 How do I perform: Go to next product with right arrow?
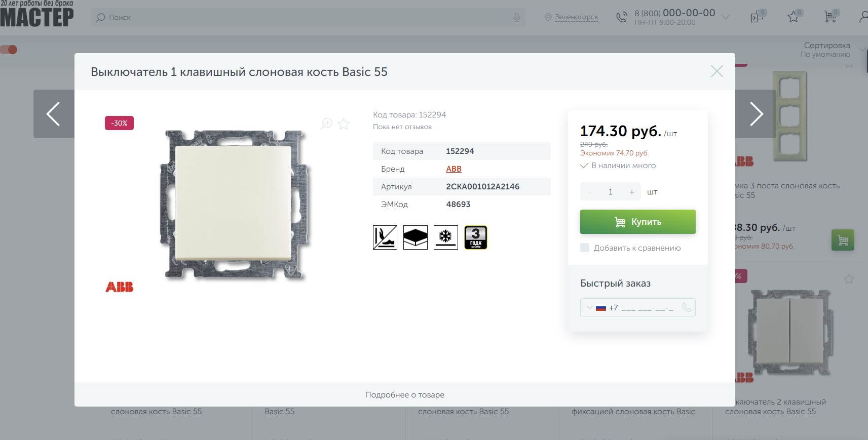[x=756, y=114]
